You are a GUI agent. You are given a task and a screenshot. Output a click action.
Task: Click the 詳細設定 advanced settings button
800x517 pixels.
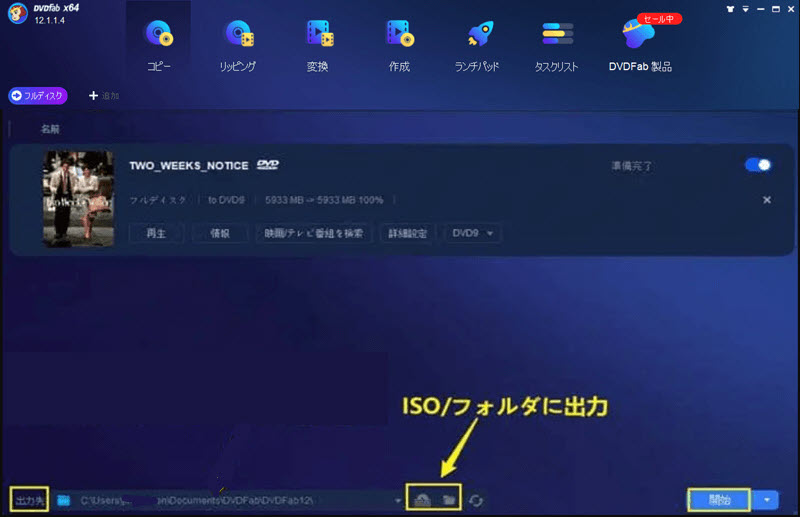(409, 233)
